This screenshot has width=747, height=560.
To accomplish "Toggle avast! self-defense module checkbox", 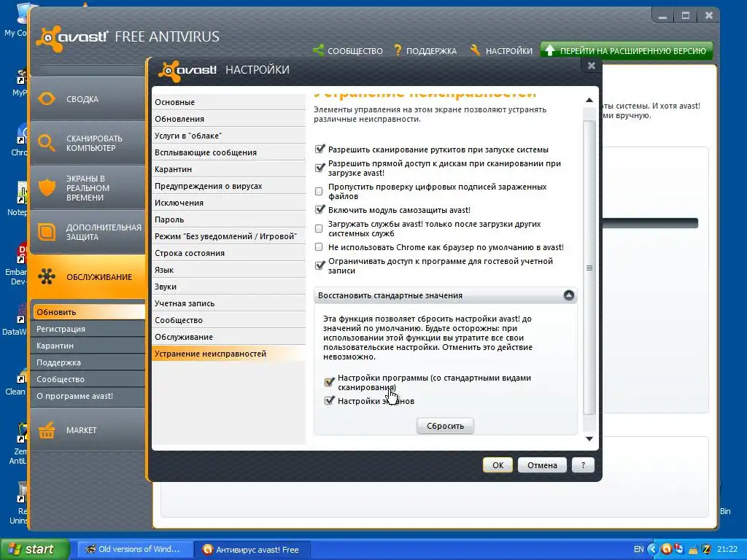I will [320, 209].
